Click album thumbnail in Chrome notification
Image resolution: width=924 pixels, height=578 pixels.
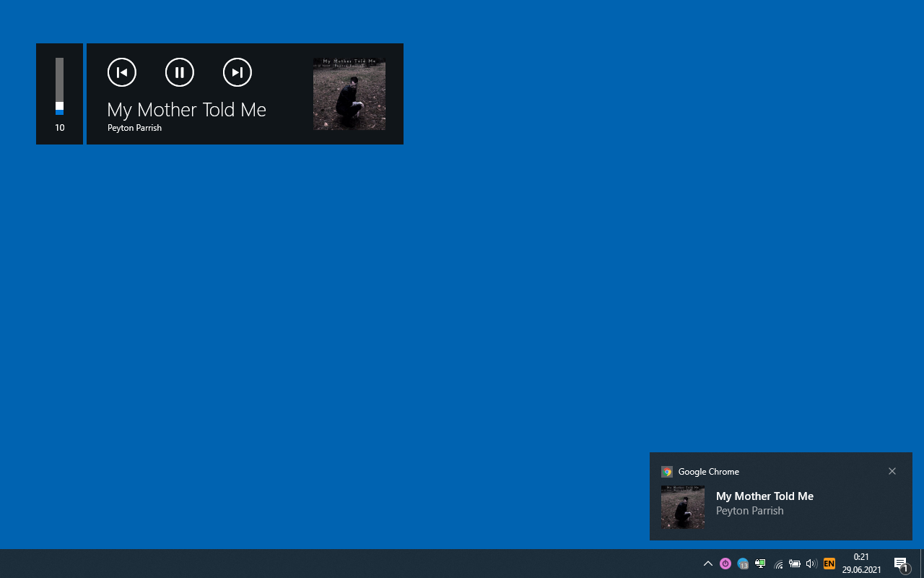pyautogui.click(x=683, y=507)
